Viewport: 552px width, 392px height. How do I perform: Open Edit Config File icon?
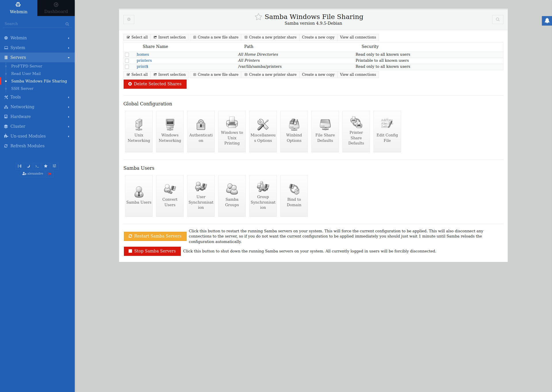coord(387,131)
